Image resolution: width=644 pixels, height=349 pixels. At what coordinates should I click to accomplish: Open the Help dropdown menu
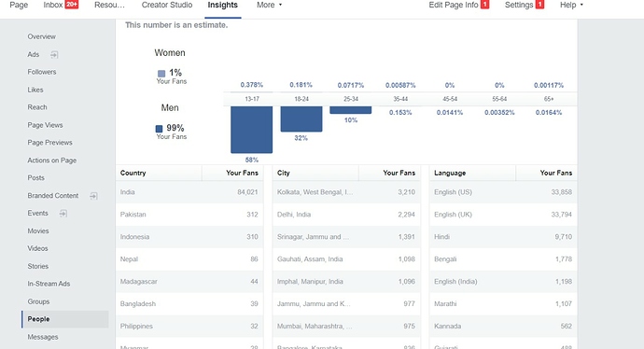571,5
